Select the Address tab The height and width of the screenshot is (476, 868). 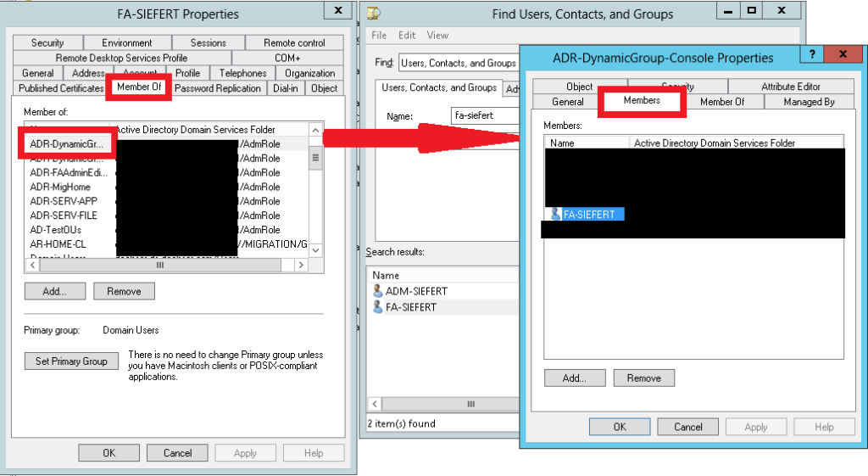88,73
